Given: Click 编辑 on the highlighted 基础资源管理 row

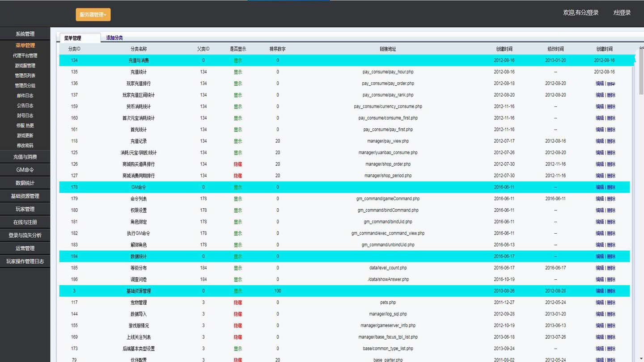Looking at the screenshot, I should click(600, 291).
